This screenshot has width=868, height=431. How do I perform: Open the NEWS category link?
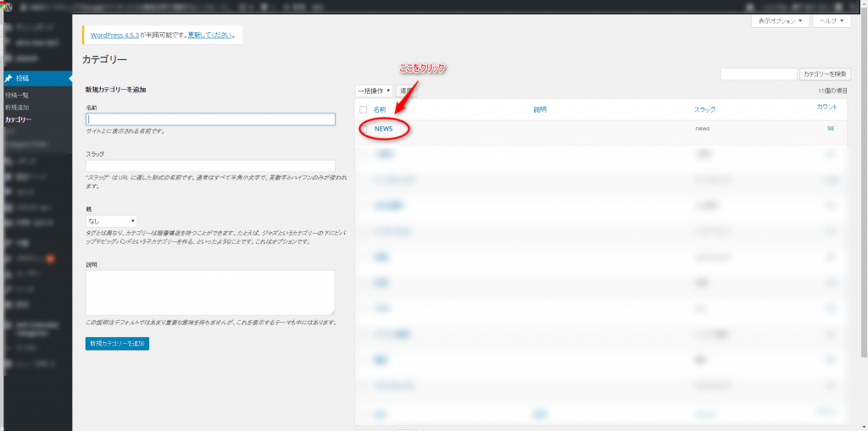384,129
